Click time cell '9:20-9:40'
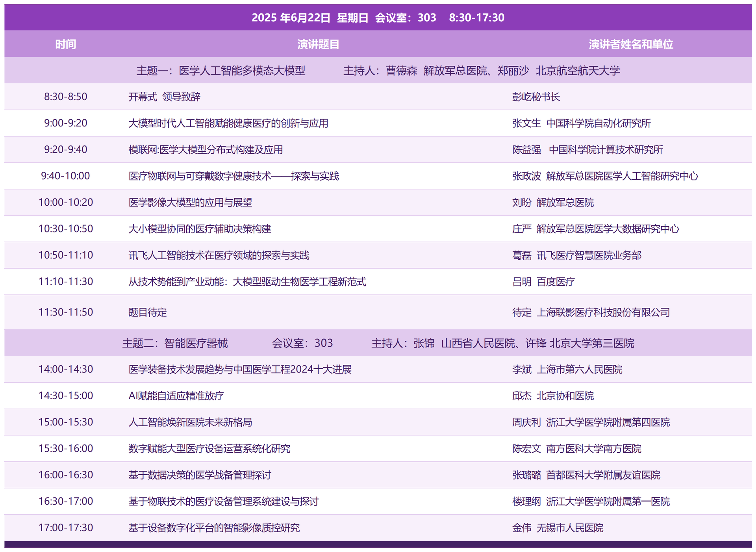This screenshot has height=552, width=756. 65,149
